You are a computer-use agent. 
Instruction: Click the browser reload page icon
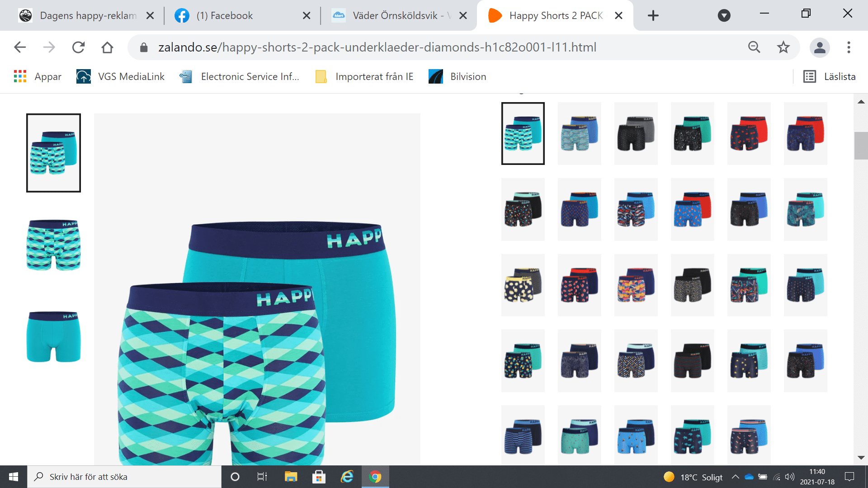78,47
